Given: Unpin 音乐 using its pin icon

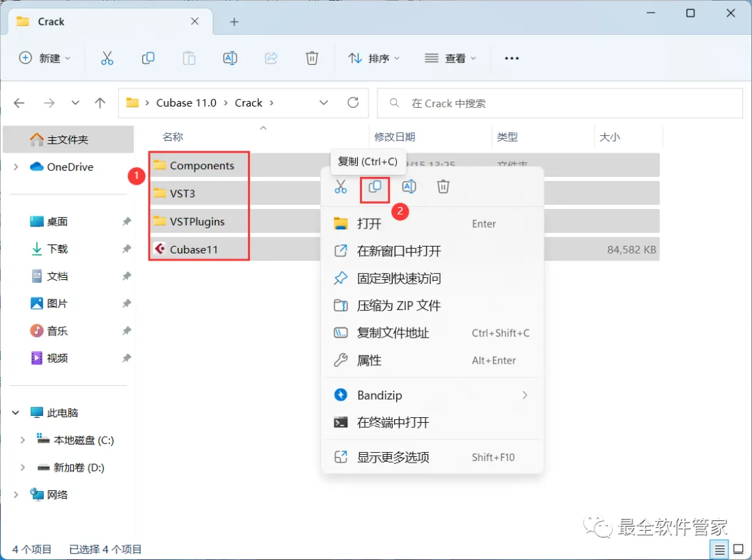Looking at the screenshot, I should click(127, 331).
